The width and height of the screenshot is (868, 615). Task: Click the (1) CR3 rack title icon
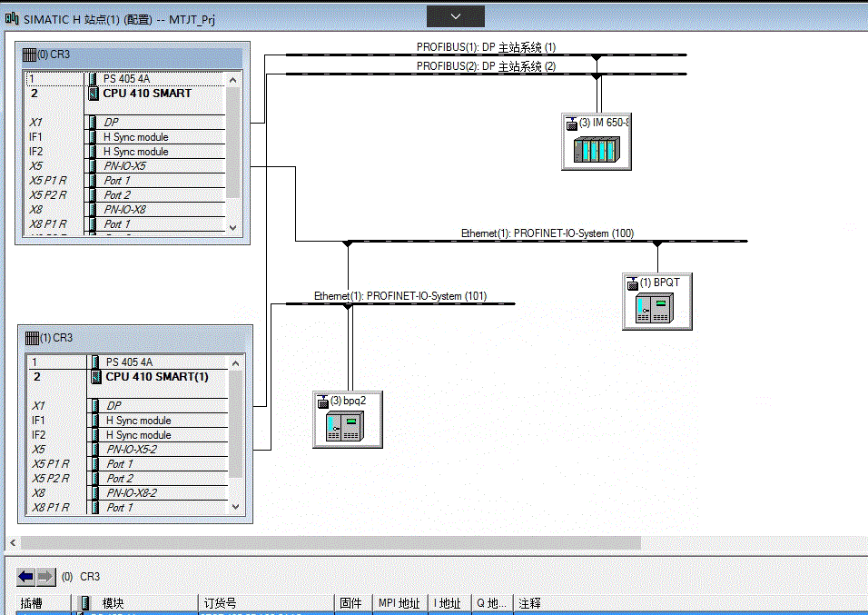[32, 338]
